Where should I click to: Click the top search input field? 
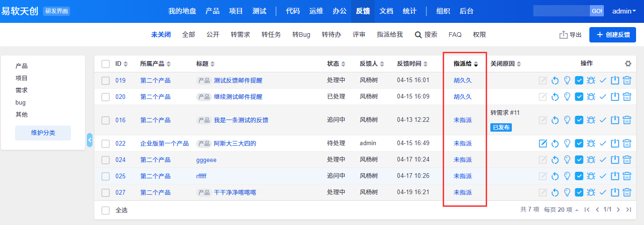561,11
